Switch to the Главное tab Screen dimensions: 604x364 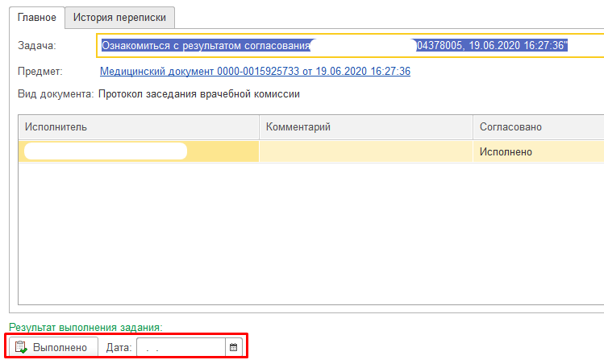point(37,17)
